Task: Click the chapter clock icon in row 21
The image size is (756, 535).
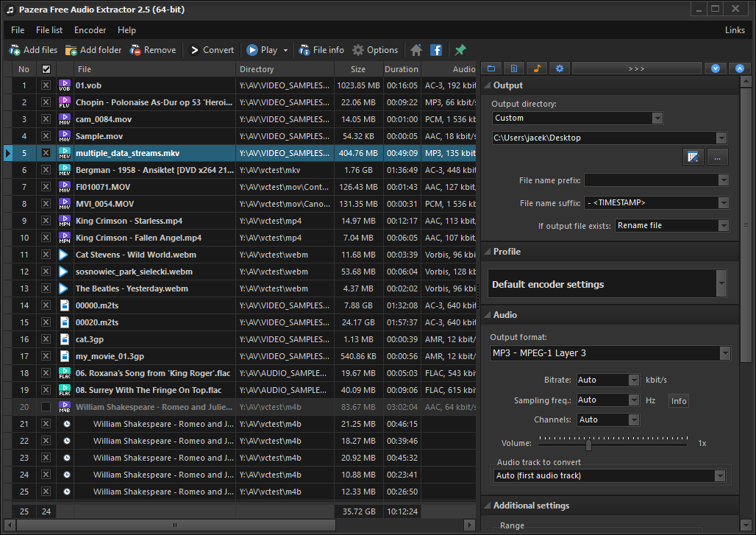Action: (66, 424)
